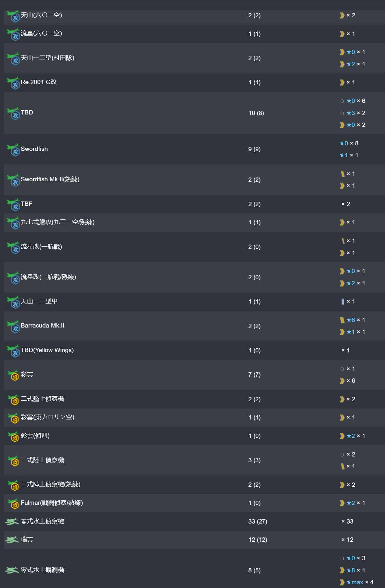
Task: Click recon icon beside Fulmar(戦闘偵察/熟練)
Action: click(13, 503)
